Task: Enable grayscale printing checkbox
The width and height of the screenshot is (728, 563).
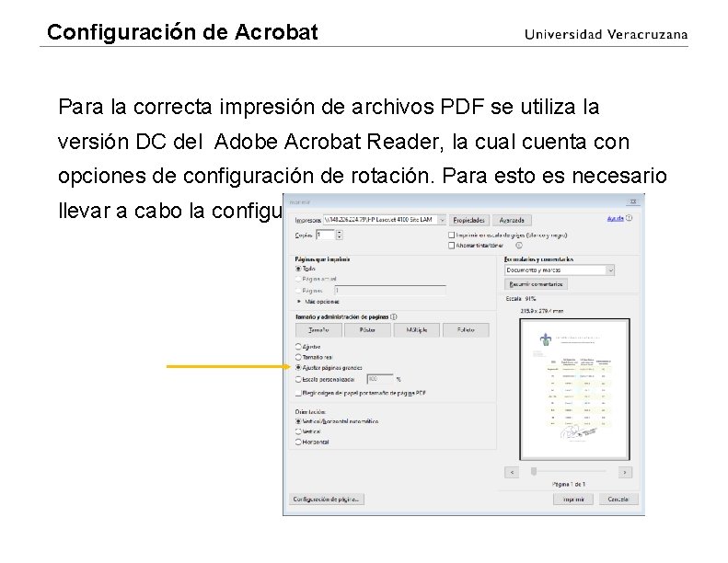Action: [451, 236]
